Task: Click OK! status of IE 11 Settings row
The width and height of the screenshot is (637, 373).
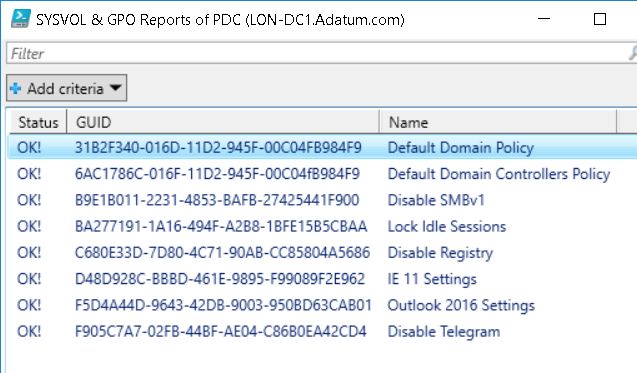Action: 29,279
